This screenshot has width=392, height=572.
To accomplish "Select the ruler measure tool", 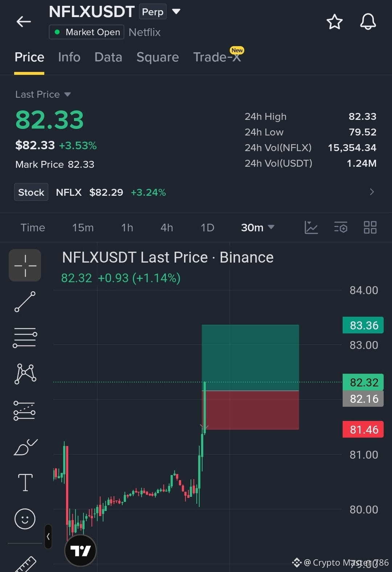I will (25, 564).
